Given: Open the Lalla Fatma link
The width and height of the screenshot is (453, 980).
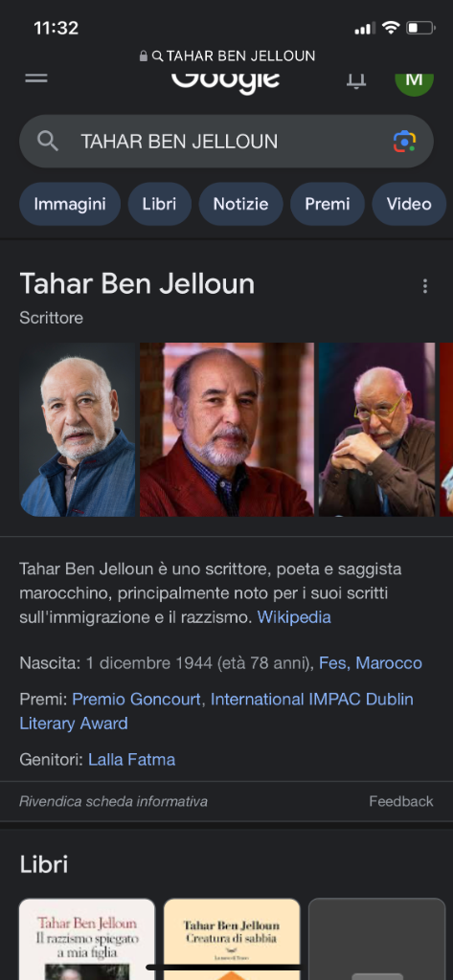Looking at the screenshot, I should point(131,760).
